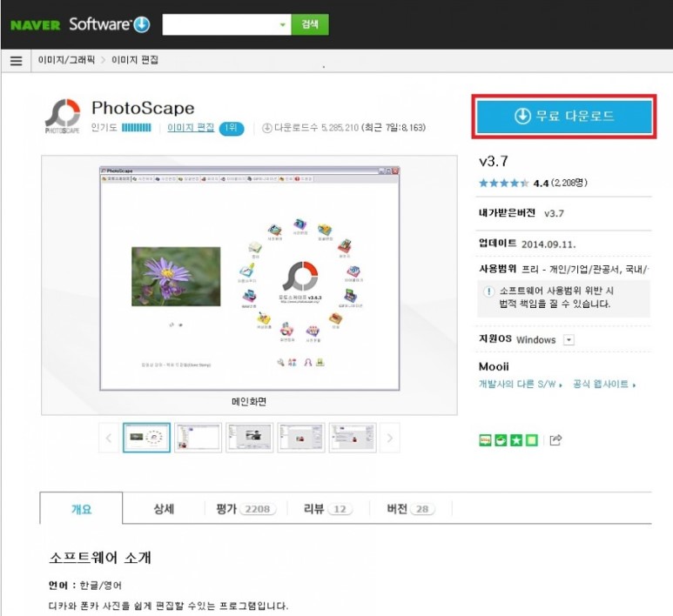Click the 1위 rank badge
Image resolution: width=673 pixels, height=616 pixels.
232,128
